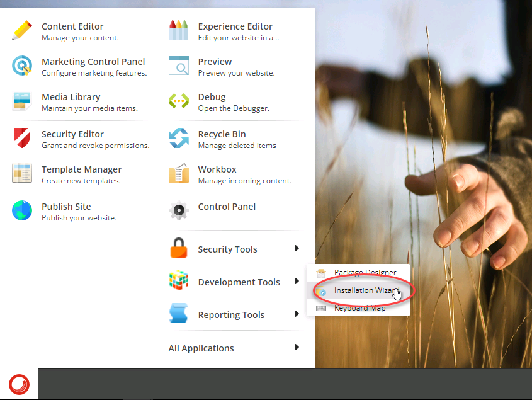This screenshot has height=400, width=532.
Task: Click the Media Library title
Action: [71, 97]
